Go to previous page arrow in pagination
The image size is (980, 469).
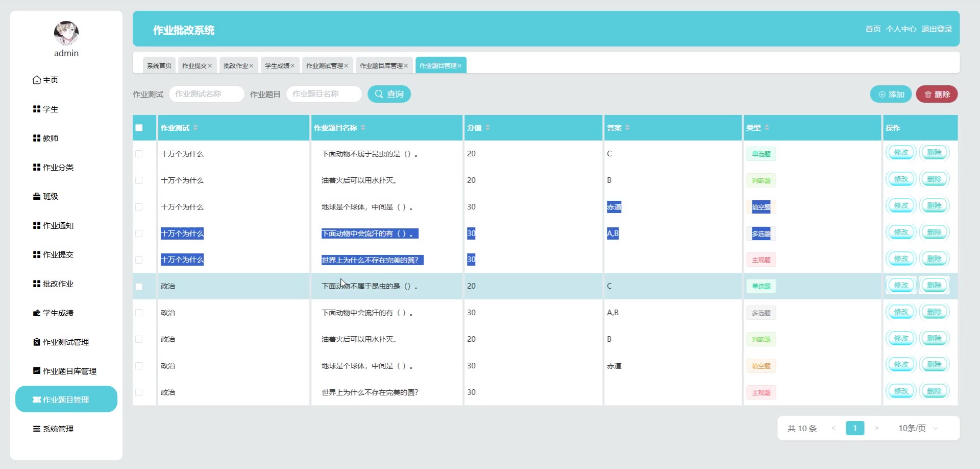[834, 428]
